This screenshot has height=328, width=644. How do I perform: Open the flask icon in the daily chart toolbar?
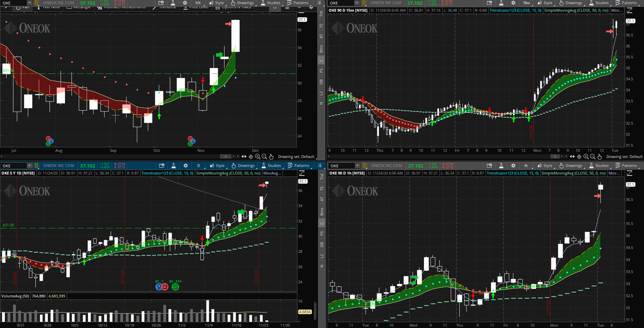[x=173, y=166]
